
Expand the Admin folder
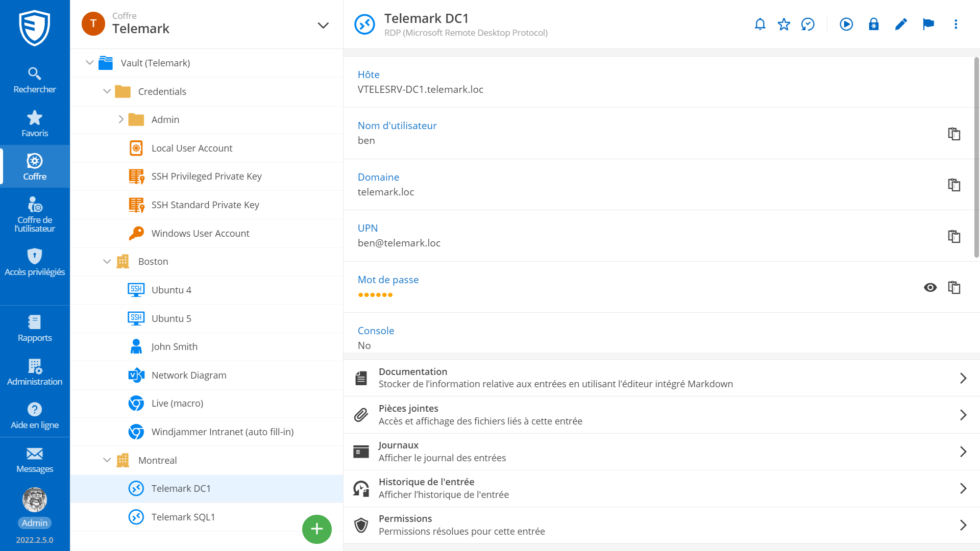click(121, 119)
